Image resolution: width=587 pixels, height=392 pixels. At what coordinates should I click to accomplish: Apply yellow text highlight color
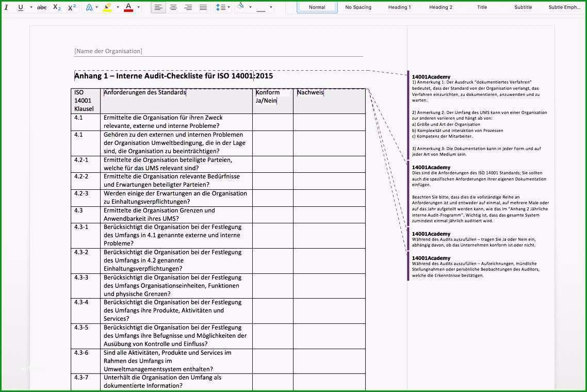point(107,7)
